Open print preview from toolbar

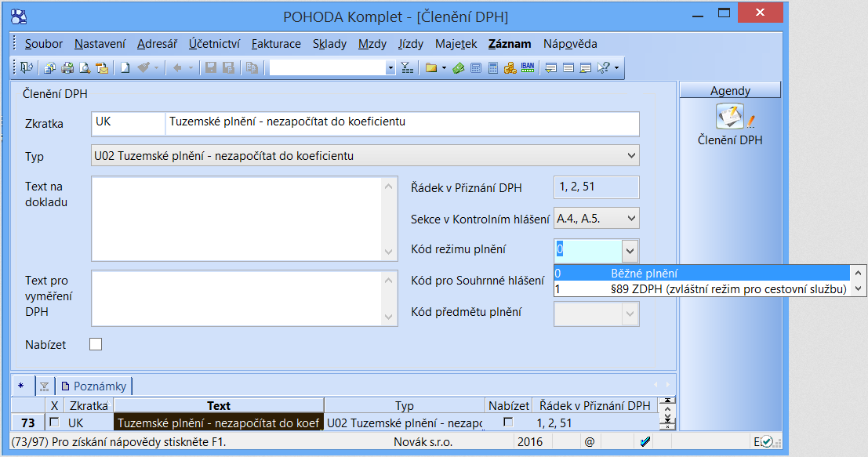coord(84,68)
